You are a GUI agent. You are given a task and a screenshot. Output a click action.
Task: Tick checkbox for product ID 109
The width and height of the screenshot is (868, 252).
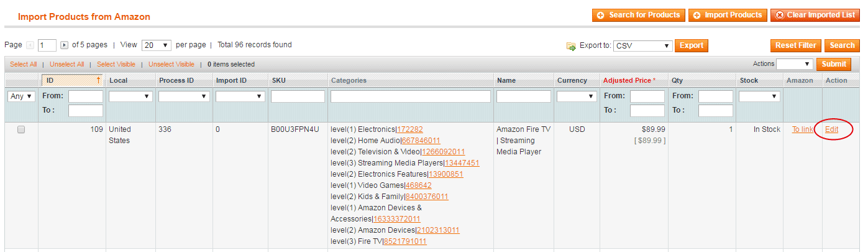pos(21,129)
